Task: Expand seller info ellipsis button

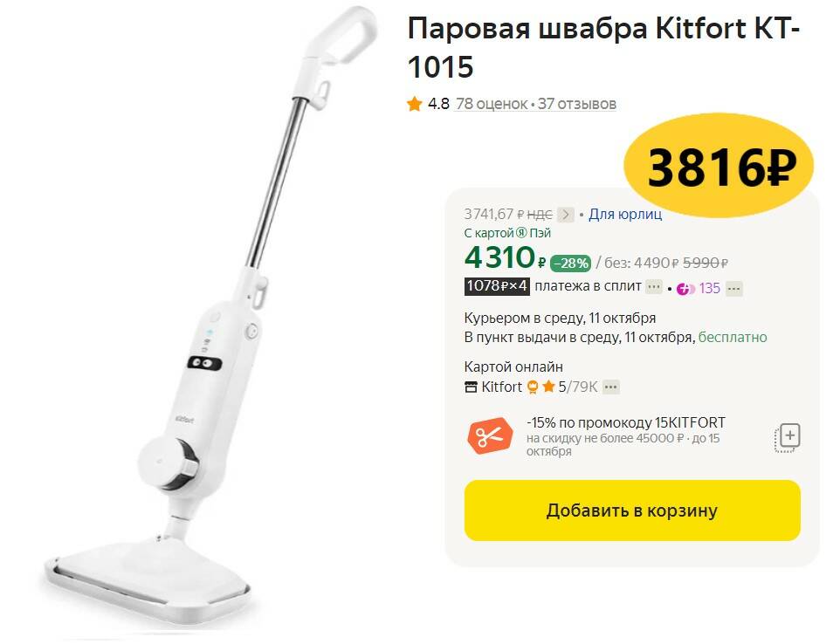Action: (x=611, y=387)
